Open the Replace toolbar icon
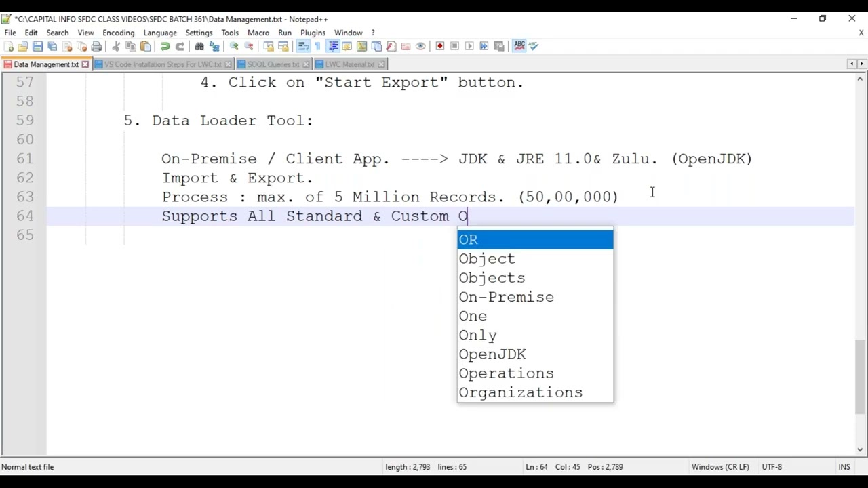This screenshot has width=868, height=488. (x=214, y=46)
